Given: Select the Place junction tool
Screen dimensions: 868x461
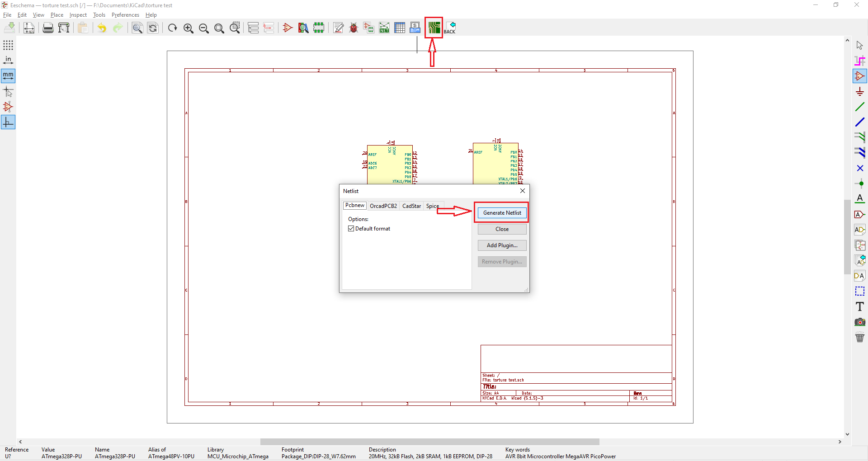Looking at the screenshot, I should tap(860, 183).
